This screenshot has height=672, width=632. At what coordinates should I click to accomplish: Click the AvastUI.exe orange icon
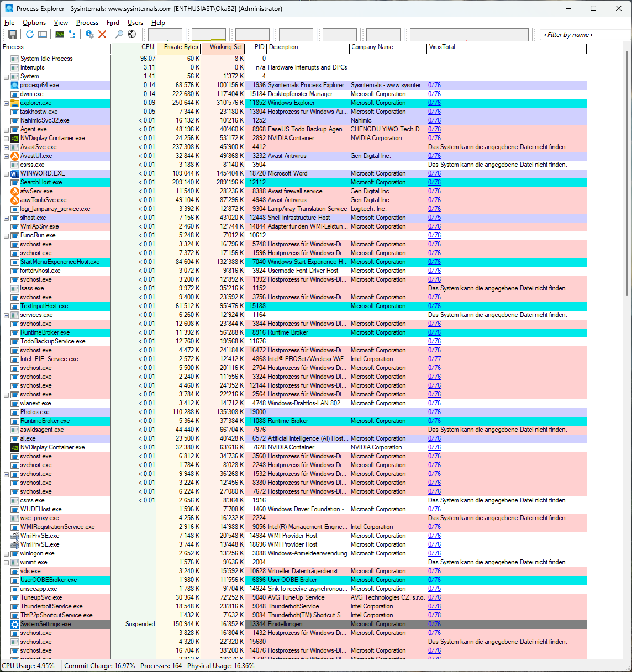point(15,156)
